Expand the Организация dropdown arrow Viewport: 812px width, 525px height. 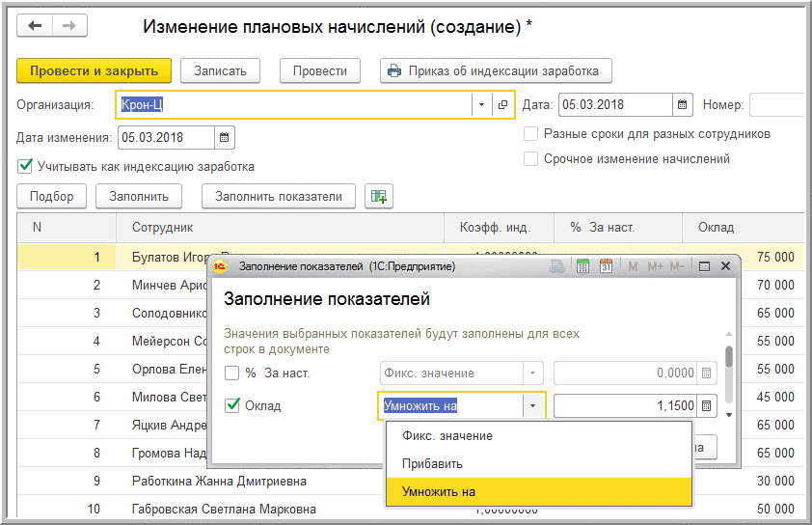click(481, 104)
